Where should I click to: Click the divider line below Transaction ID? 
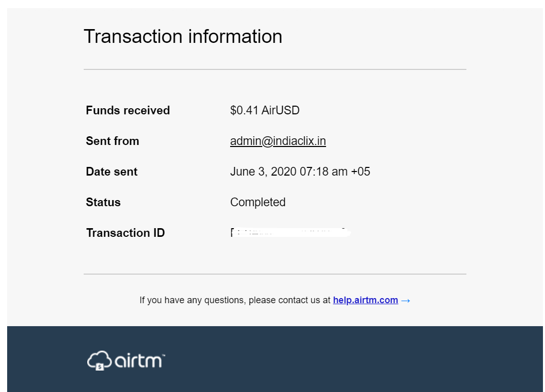[x=275, y=274]
